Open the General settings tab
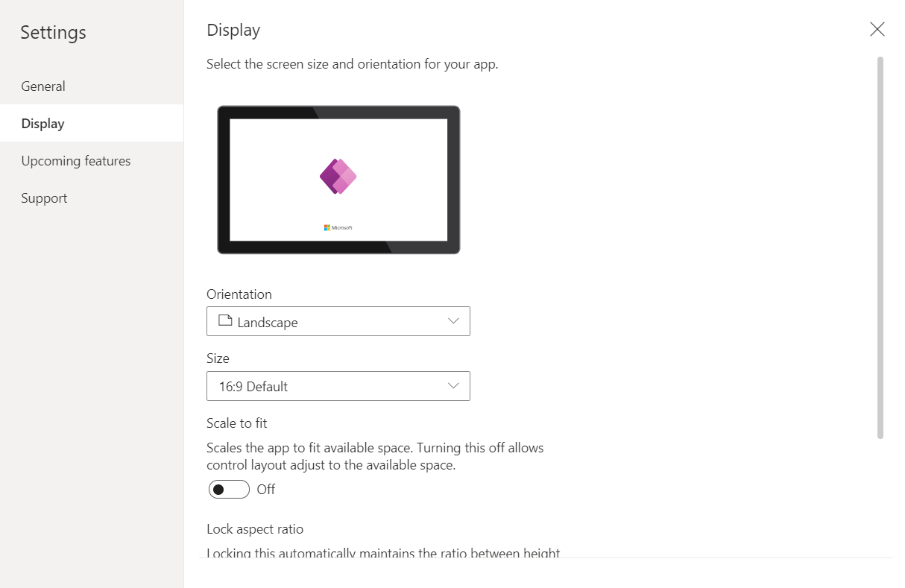Image resolution: width=905 pixels, height=588 pixels. [x=43, y=86]
